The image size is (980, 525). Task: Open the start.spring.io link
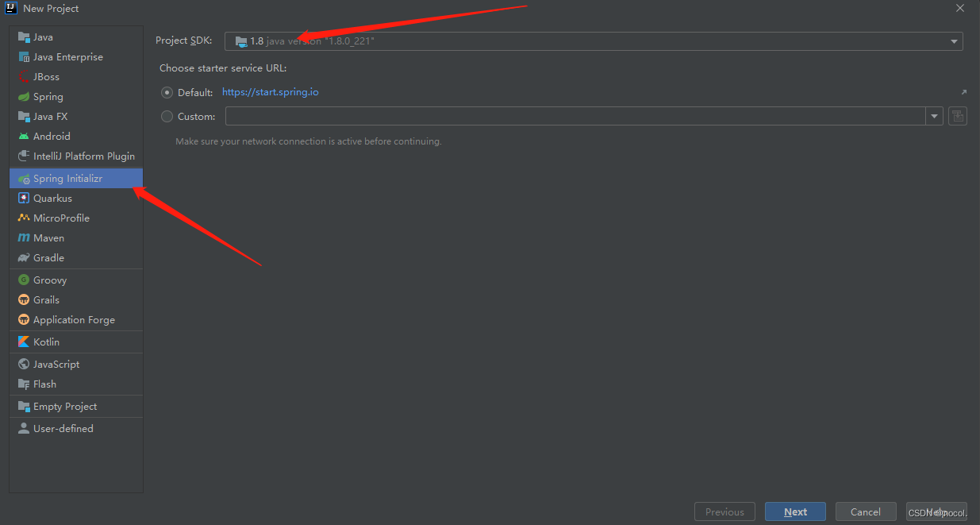(271, 92)
